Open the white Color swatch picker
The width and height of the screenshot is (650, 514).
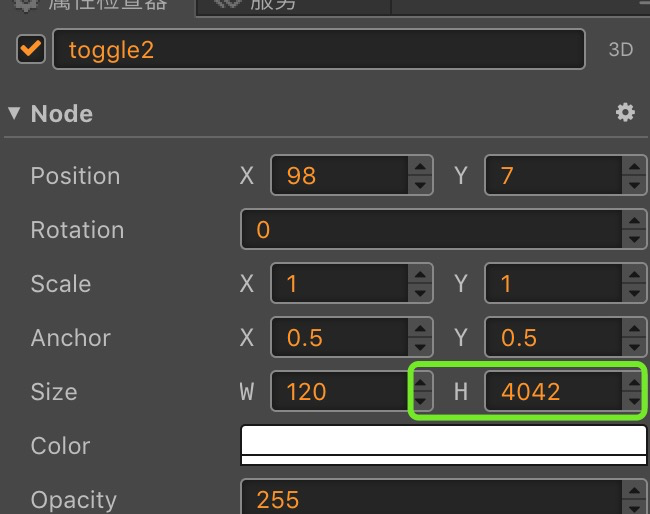[444, 445]
